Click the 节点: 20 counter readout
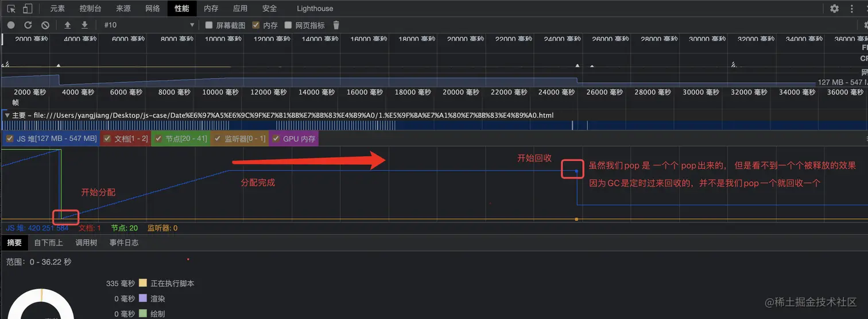This screenshot has height=319, width=868. (125, 228)
